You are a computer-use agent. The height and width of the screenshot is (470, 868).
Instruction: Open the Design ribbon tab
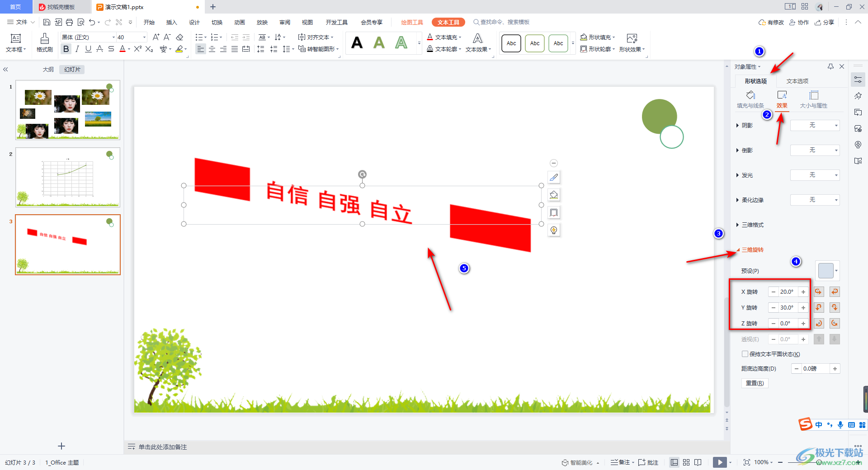[x=194, y=22]
